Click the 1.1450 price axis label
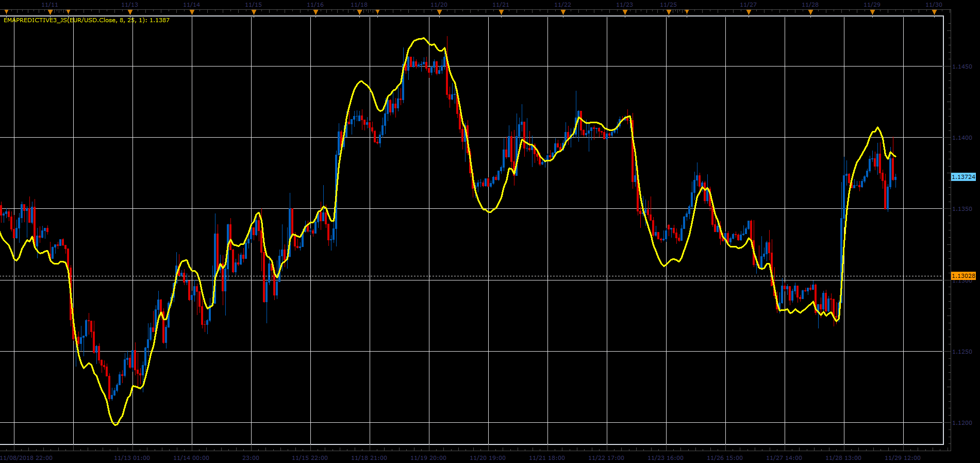980x463 pixels. 962,67
